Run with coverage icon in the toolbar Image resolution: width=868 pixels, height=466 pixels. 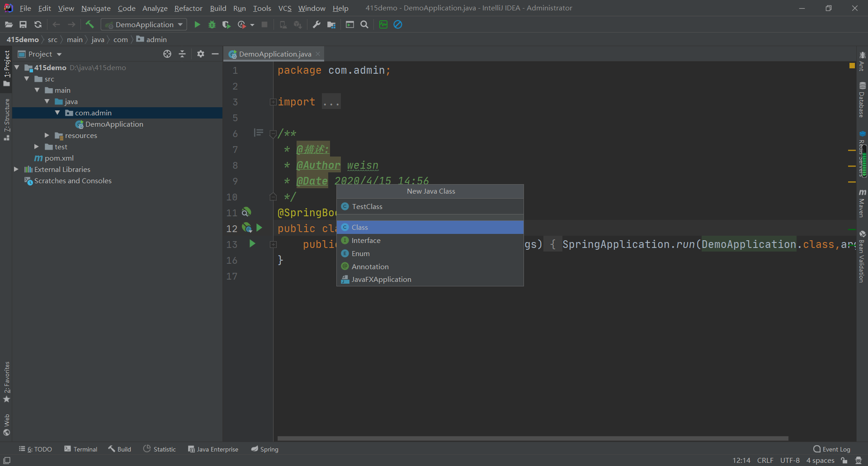tap(226, 24)
